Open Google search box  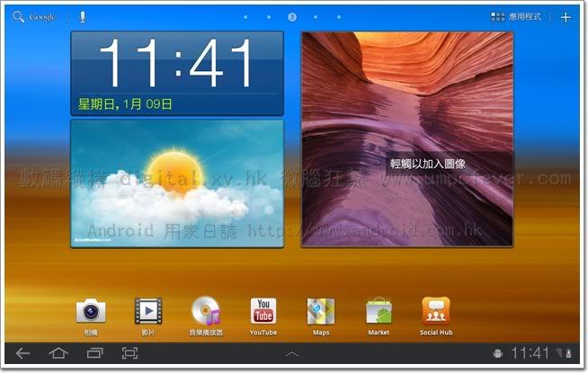pyautogui.click(x=36, y=17)
